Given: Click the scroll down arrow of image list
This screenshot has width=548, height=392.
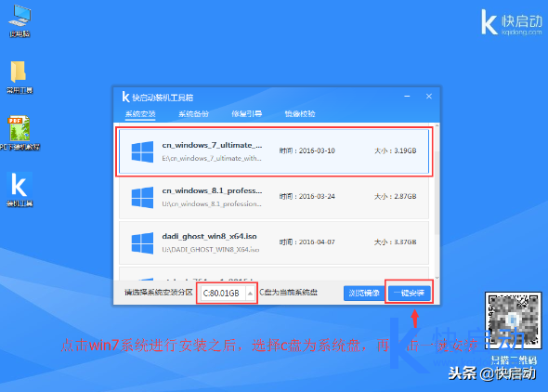Looking at the screenshot, I should pos(437,278).
